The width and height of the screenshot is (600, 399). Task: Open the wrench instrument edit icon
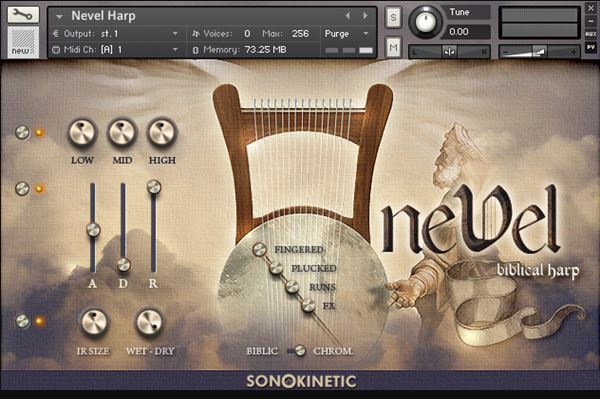(x=23, y=15)
